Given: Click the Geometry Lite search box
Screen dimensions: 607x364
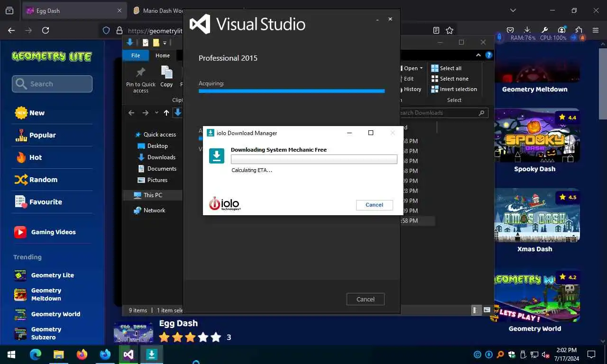Looking at the screenshot, I should [x=52, y=84].
